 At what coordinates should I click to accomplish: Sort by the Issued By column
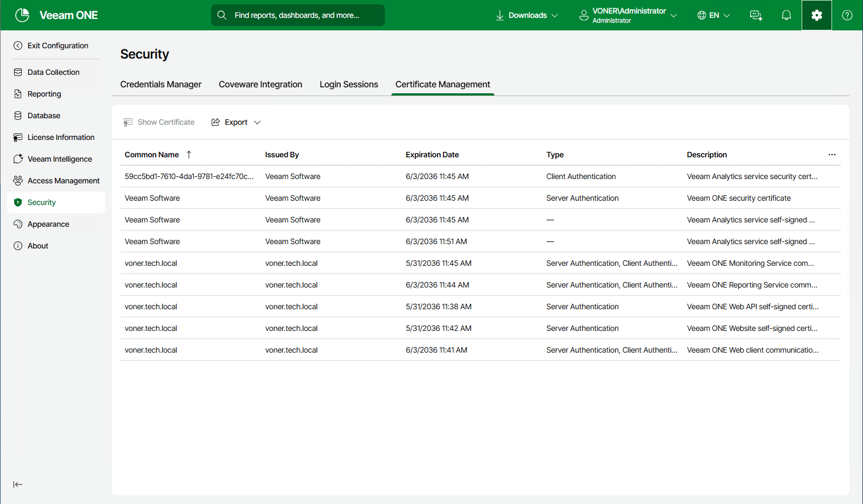click(282, 155)
